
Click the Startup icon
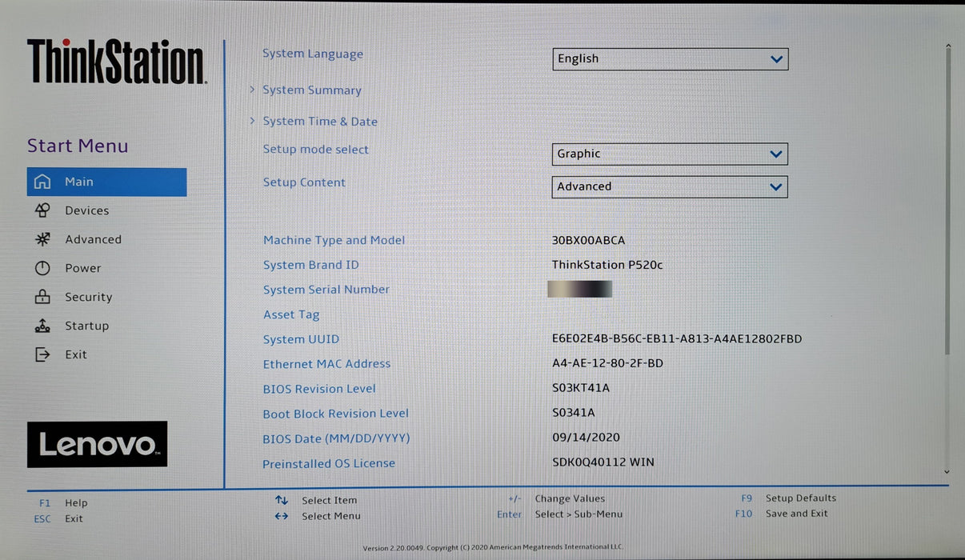pyautogui.click(x=42, y=326)
